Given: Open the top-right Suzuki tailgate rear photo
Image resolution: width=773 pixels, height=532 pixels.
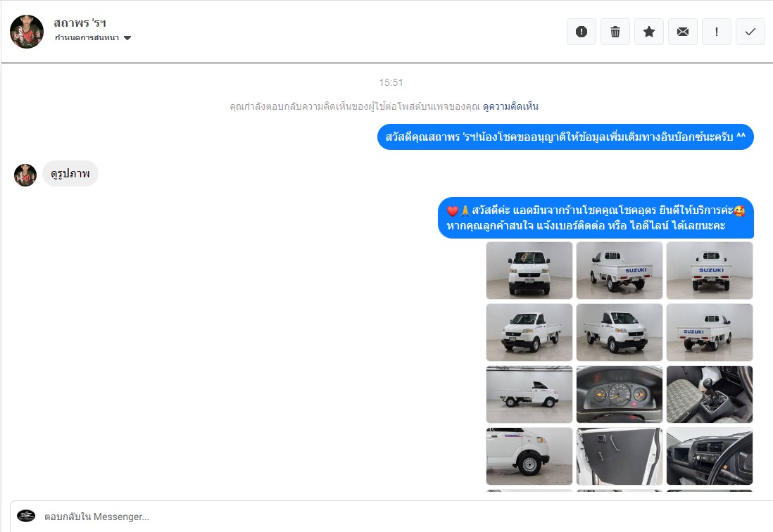Looking at the screenshot, I should coord(709,271).
